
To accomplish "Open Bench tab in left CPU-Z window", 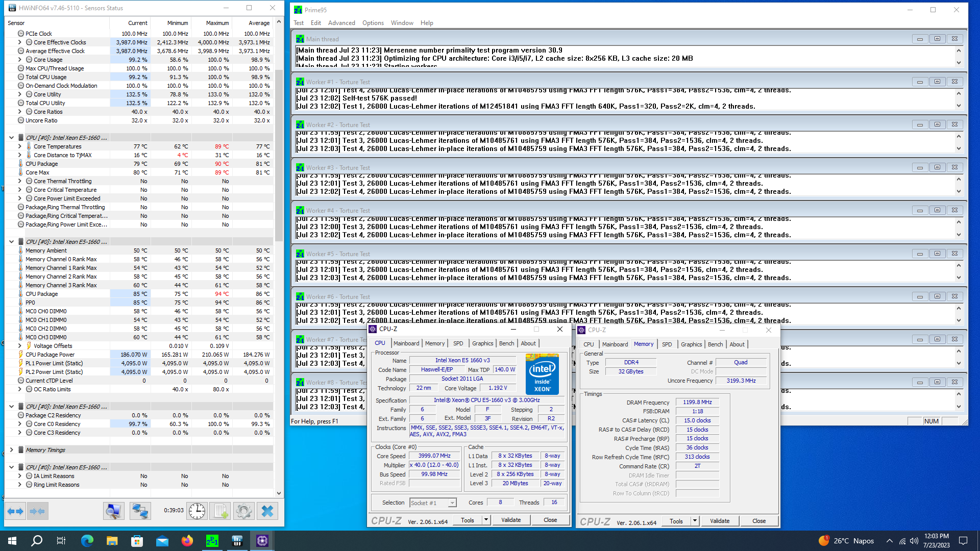I will coord(506,343).
